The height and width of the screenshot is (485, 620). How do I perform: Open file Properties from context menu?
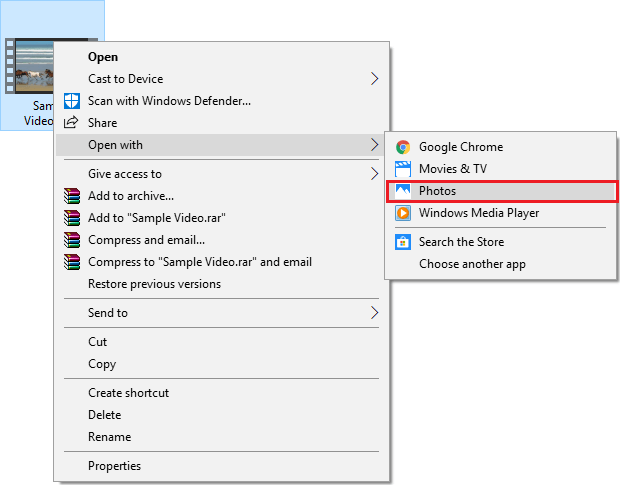[221, 466]
